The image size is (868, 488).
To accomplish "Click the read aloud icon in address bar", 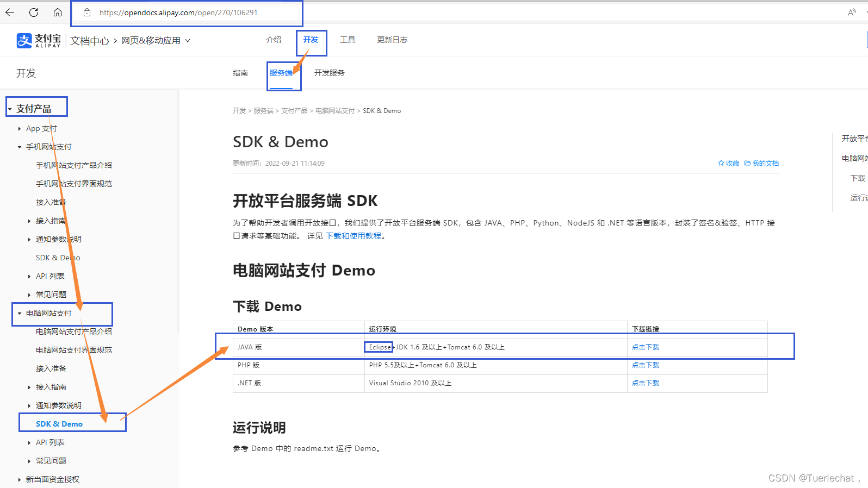I will [852, 12].
